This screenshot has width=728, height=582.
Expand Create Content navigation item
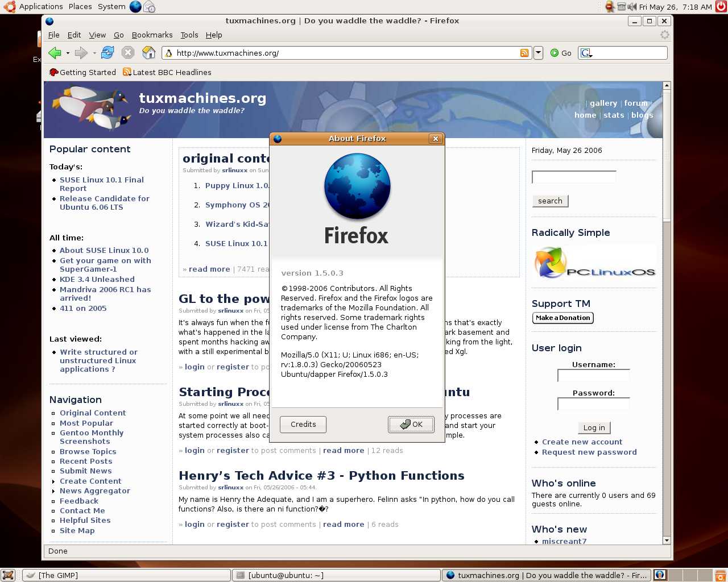tap(90, 481)
